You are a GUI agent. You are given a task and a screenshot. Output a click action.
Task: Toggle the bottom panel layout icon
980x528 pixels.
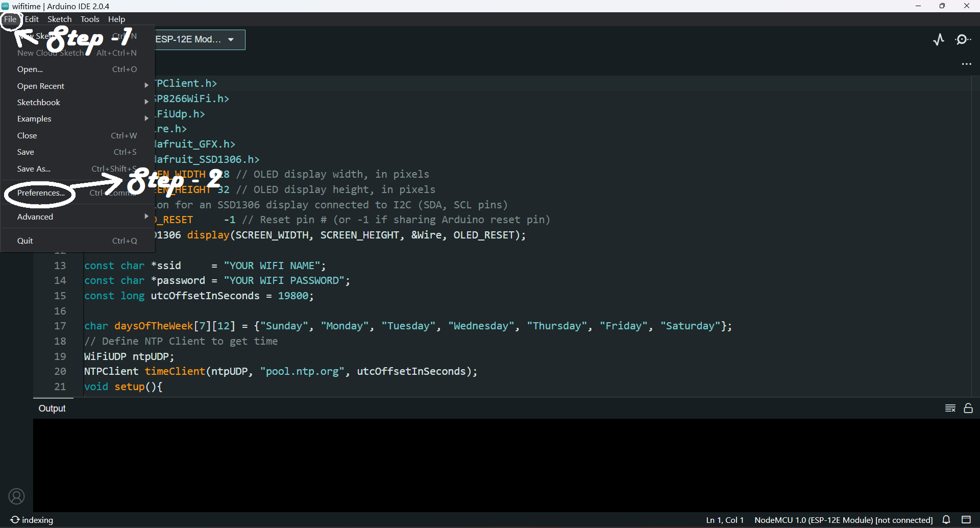coord(966,520)
